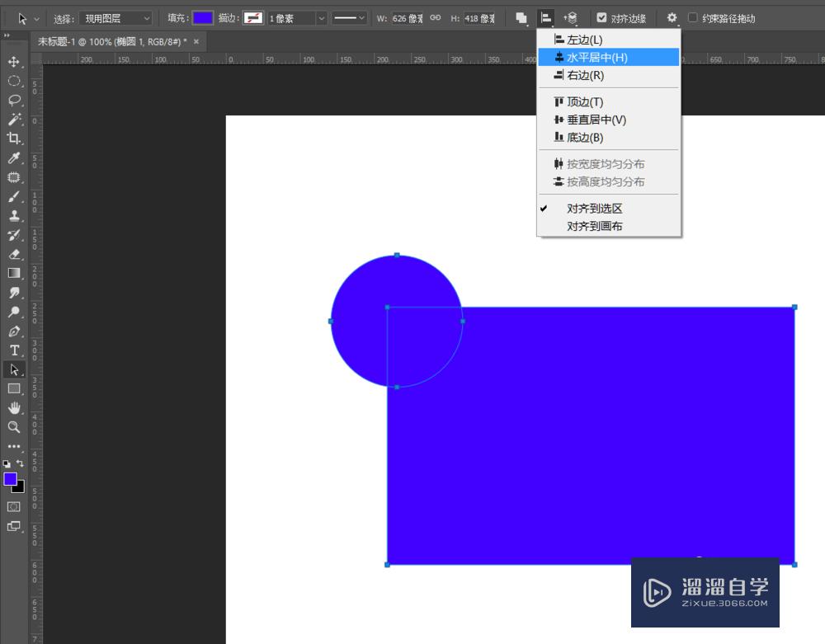Choose 水平居中(H) alignment
Screen dimensions: 825x644
pos(608,57)
